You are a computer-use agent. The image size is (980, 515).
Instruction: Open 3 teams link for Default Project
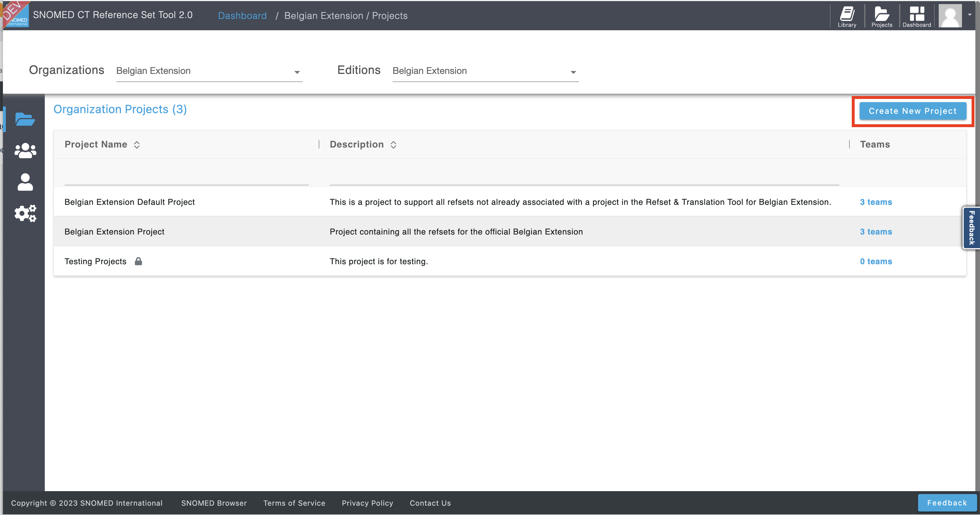pos(876,202)
